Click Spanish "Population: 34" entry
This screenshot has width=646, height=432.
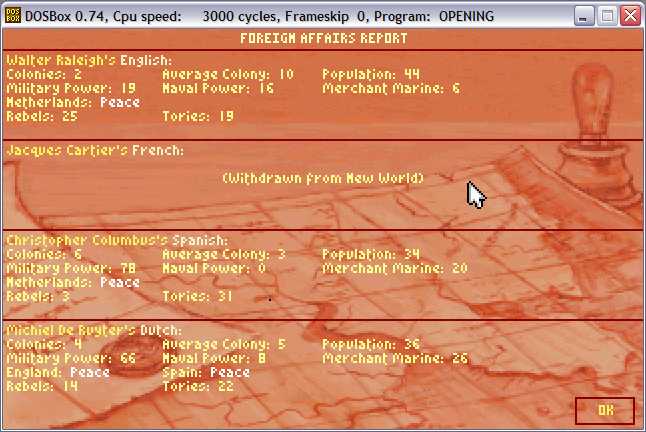[x=371, y=255]
